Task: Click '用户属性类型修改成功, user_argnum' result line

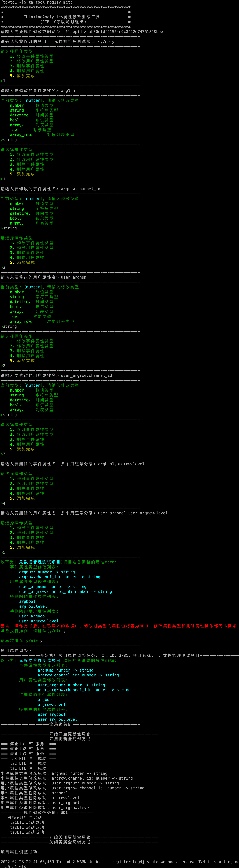Action: (60, 783)
